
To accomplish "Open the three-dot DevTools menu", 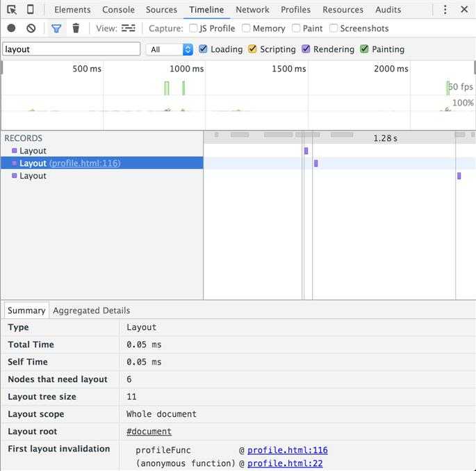I will pos(445,10).
